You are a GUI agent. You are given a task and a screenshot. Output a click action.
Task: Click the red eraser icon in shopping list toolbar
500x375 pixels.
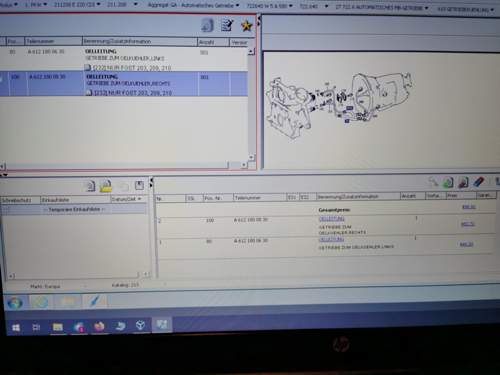(x=478, y=182)
